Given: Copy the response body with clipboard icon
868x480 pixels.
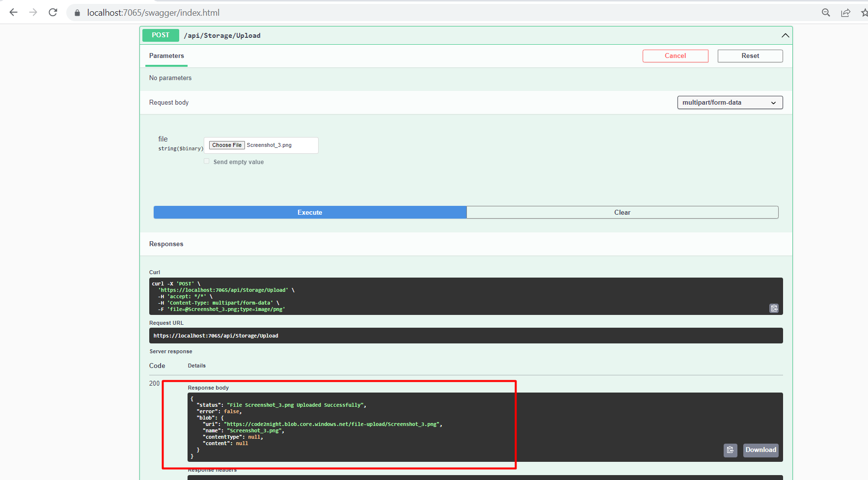Looking at the screenshot, I should [x=730, y=450].
